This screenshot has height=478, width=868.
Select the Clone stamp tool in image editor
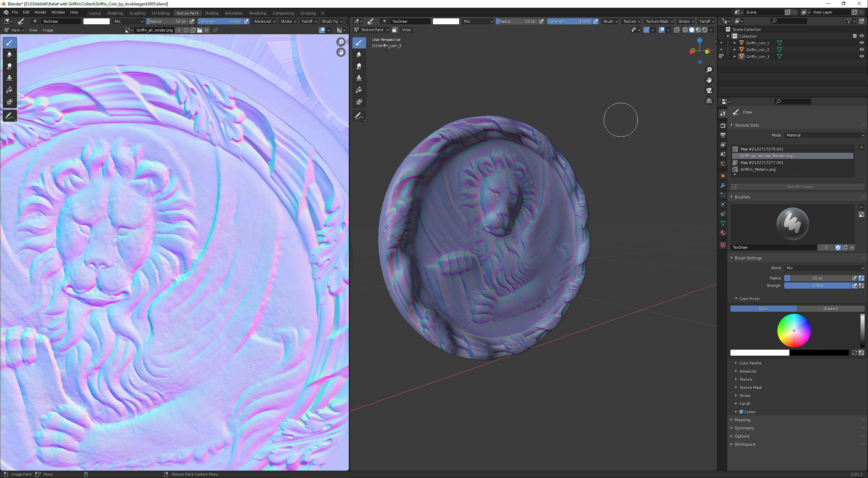(9, 78)
